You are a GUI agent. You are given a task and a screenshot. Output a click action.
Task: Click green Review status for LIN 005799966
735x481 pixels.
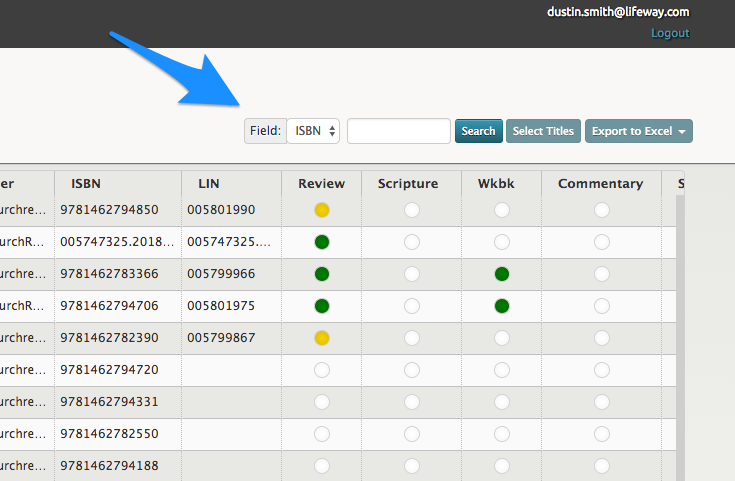(322, 274)
